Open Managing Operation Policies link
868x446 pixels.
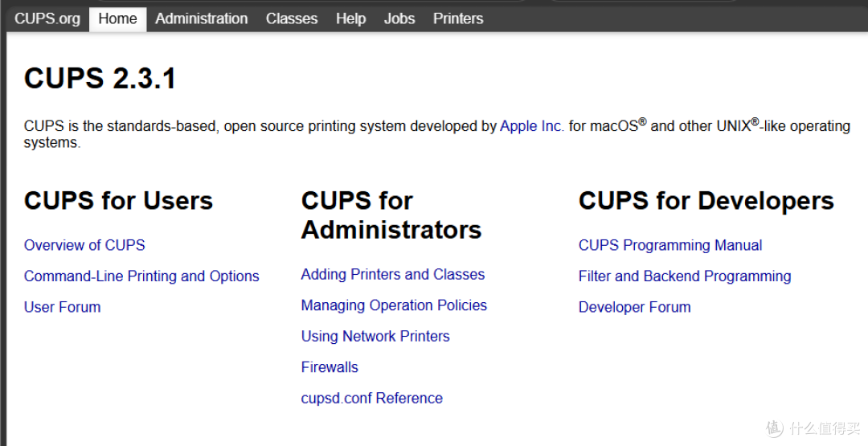pos(394,305)
